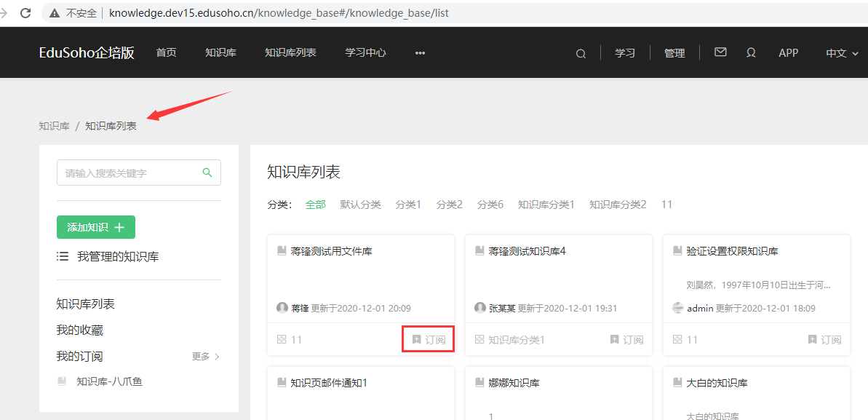Click avatar of 蒋锋 on first card

(x=282, y=308)
